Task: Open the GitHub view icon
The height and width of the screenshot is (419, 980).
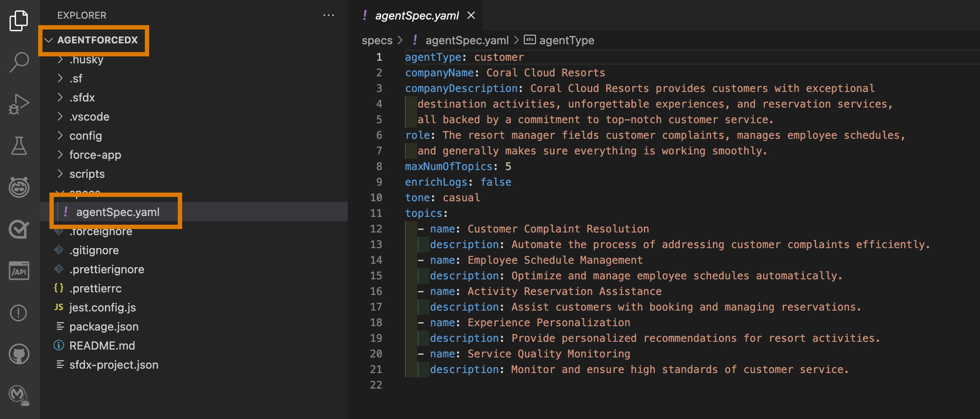Action: 19,354
